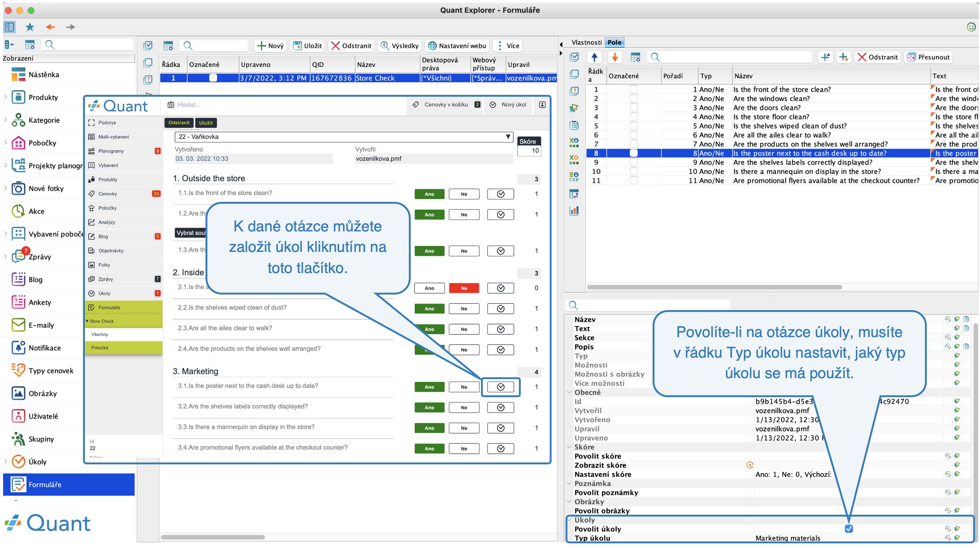
Task: Expand Produkty in the sidebar tree
Action: 5,97
